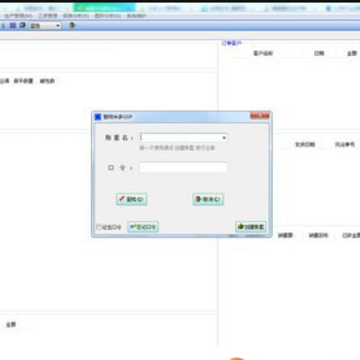The image size is (360, 360).
Task: Open the chart analysis (G) menu
Action: 108,16
